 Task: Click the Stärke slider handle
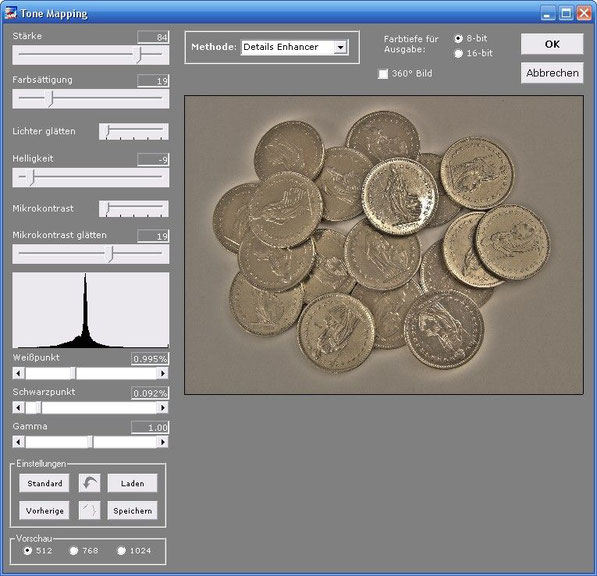139,54
